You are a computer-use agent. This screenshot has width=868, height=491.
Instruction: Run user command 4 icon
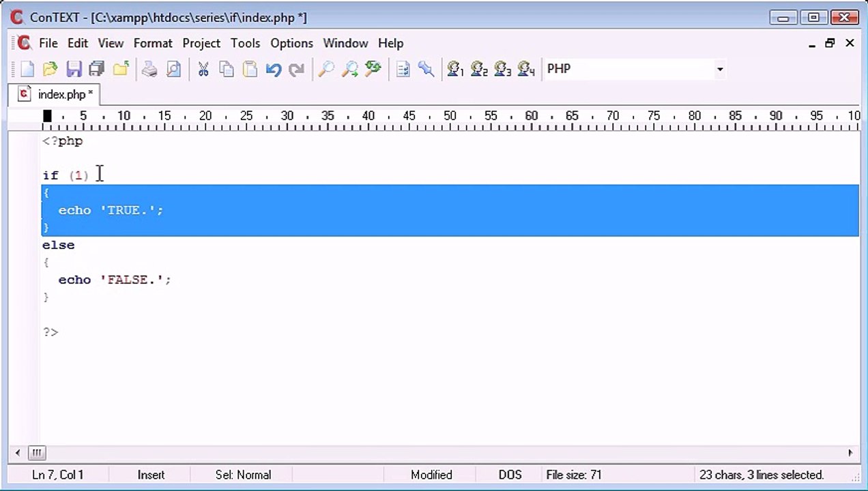[526, 69]
